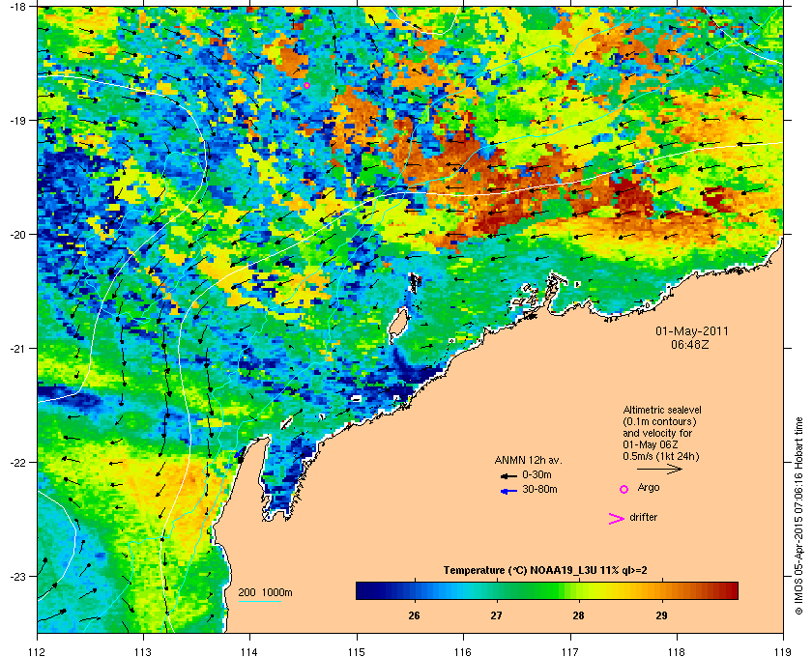812x657 pixels.
Task: Click the dark red end of the temperature bar
Action: pyautogui.click(x=731, y=590)
